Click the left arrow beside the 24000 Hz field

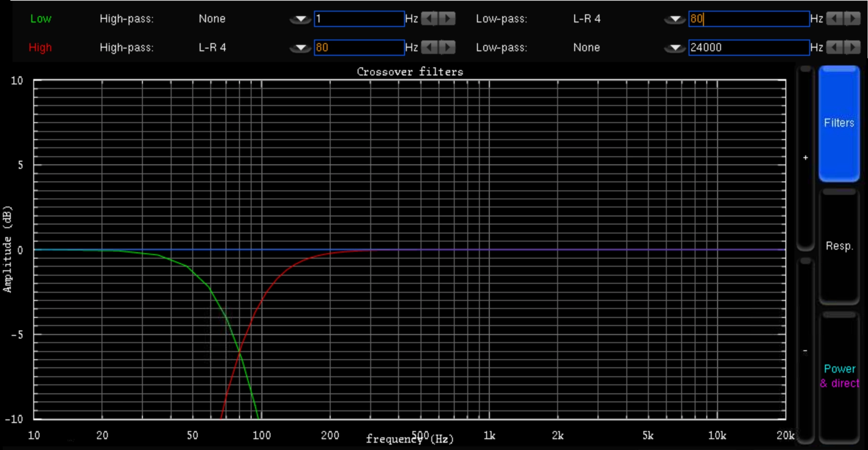coord(833,47)
